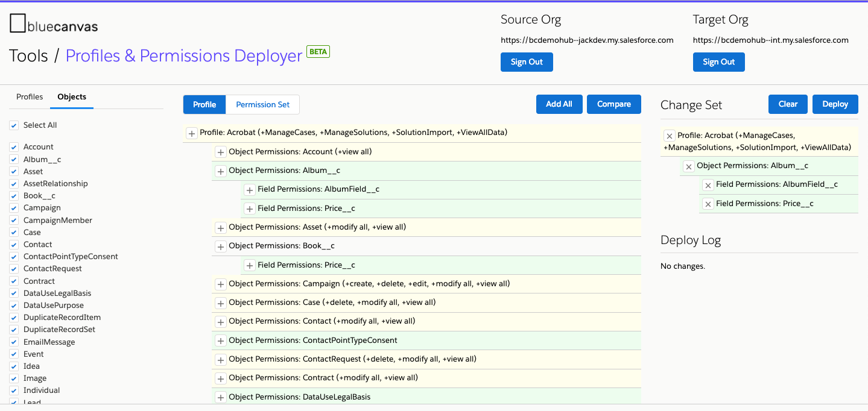Uncheck the EmailMessage checkbox

coord(14,342)
